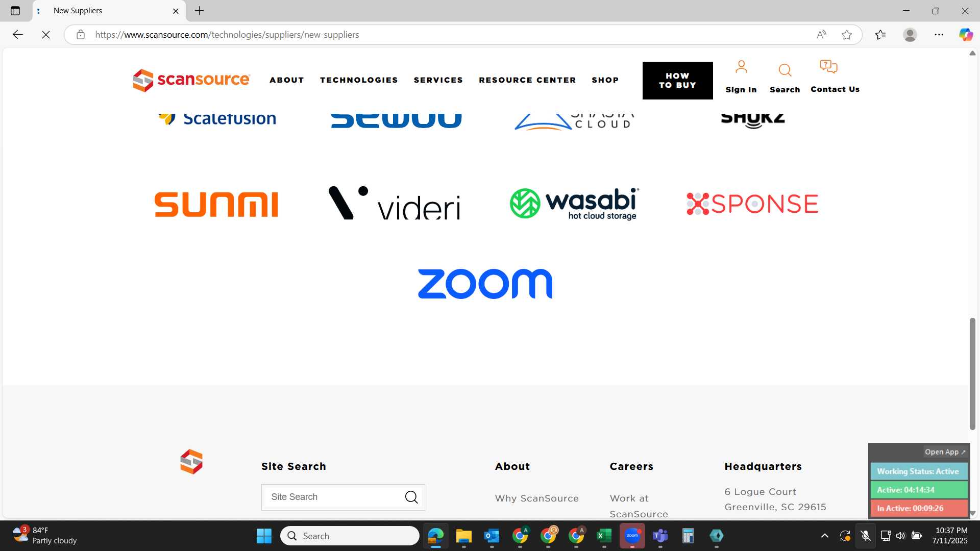Open tab actions menu icon
The height and width of the screenshot is (551, 980).
(15, 11)
